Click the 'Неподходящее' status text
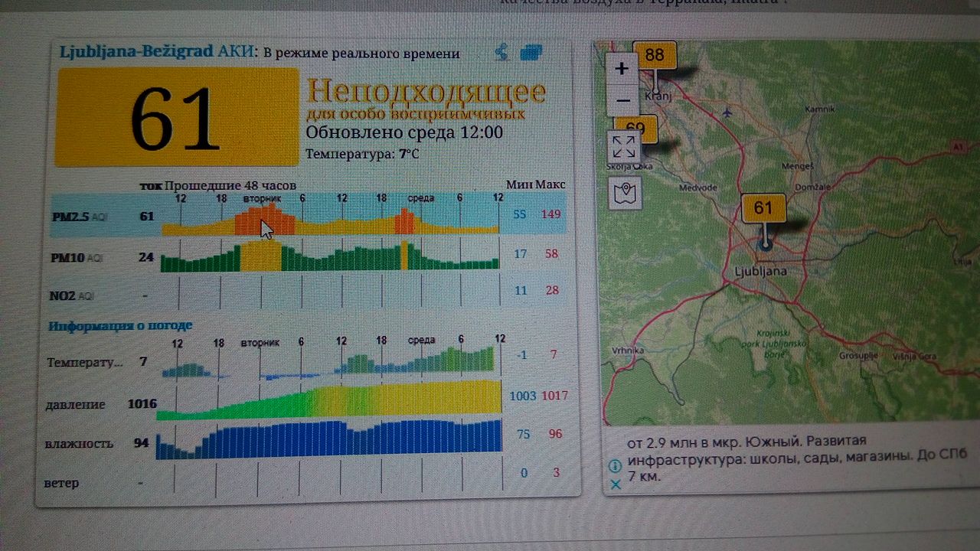980x551 pixels. click(426, 92)
